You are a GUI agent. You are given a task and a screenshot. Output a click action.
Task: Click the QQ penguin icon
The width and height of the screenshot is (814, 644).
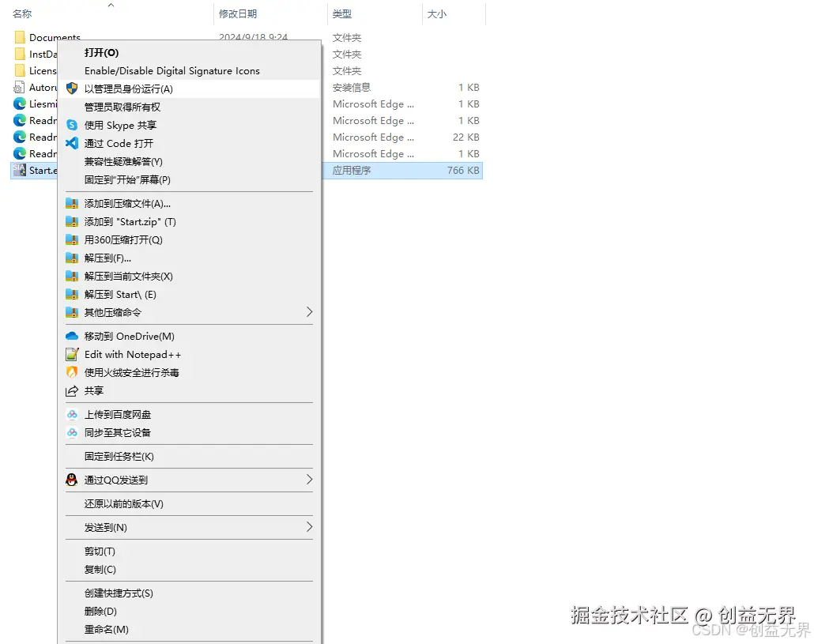72,480
